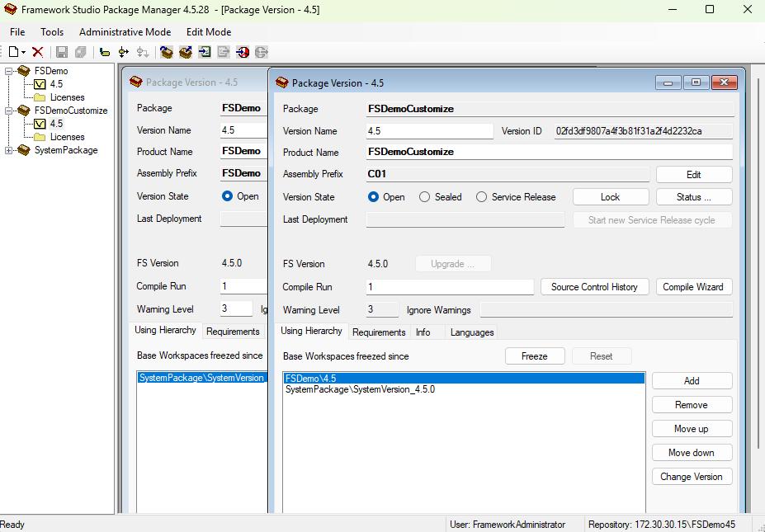The width and height of the screenshot is (765, 532).
Task: Click the Product Name field showing FSDemoCustomize
Action: pos(550,152)
